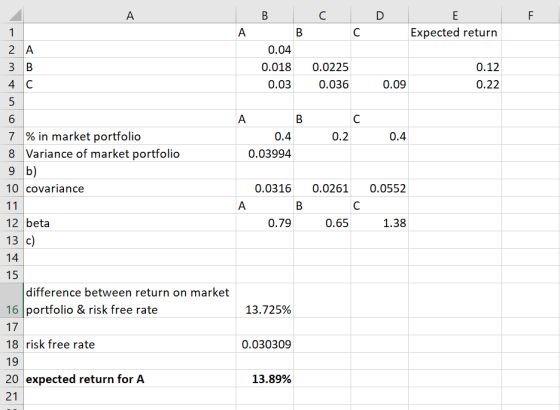
Task: Click market weight cell 0.2
Action: coord(322,136)
